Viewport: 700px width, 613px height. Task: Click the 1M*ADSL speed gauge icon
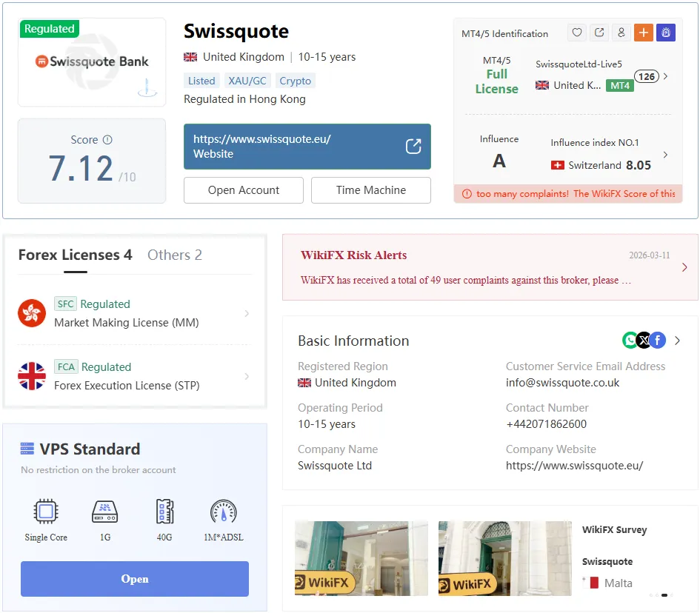click(223, 512)
